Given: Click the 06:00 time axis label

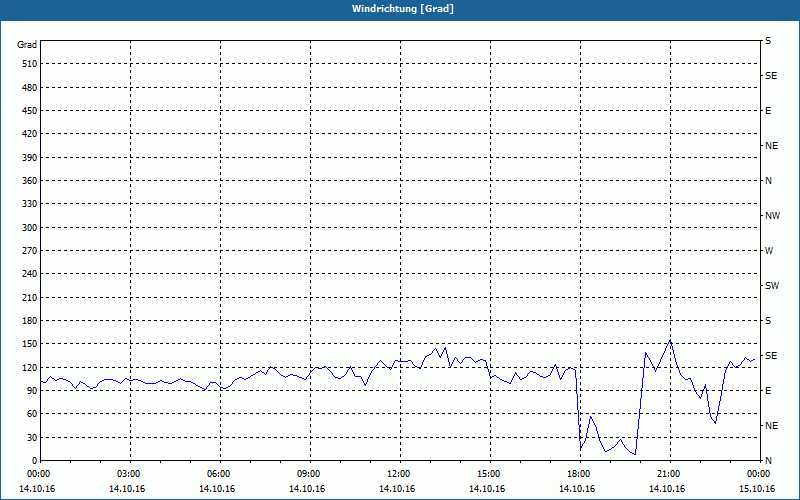Looking at the screenshot, I should click(218, 473).
